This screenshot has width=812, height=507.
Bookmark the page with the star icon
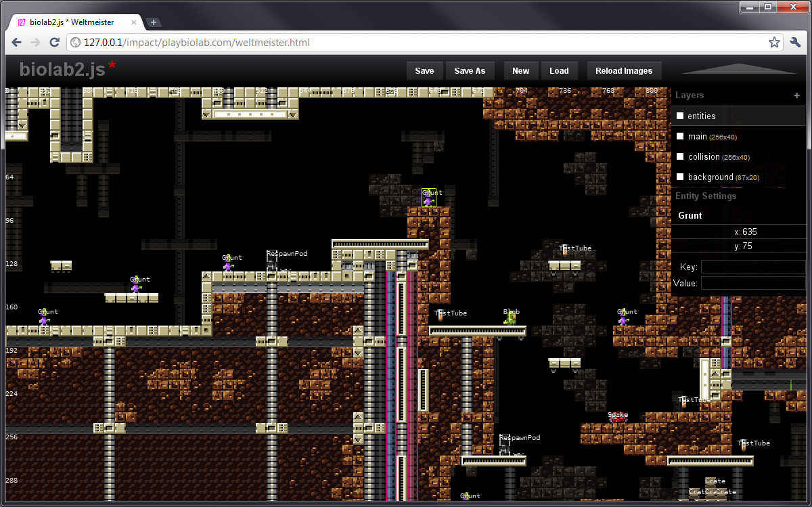tap(774, 42)
